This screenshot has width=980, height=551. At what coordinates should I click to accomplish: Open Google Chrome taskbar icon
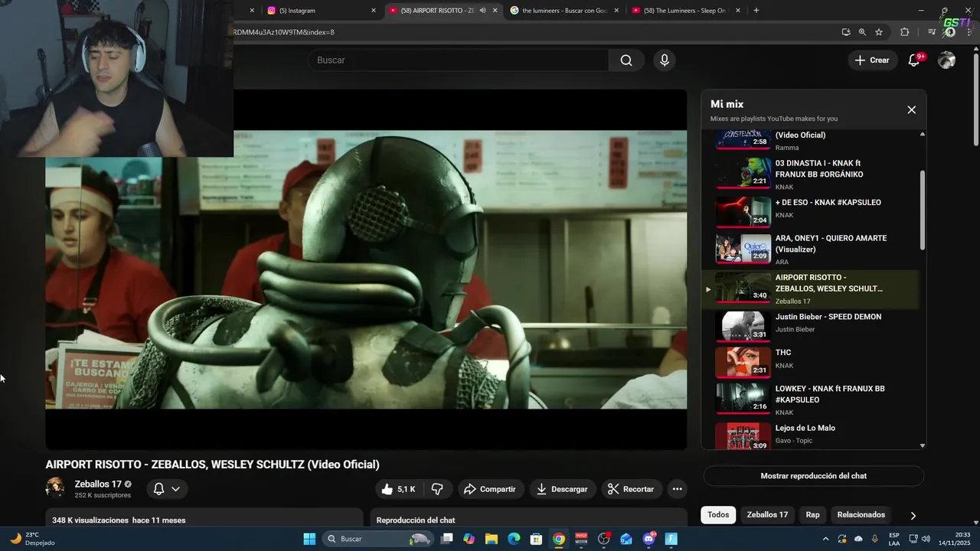[559, 539]
